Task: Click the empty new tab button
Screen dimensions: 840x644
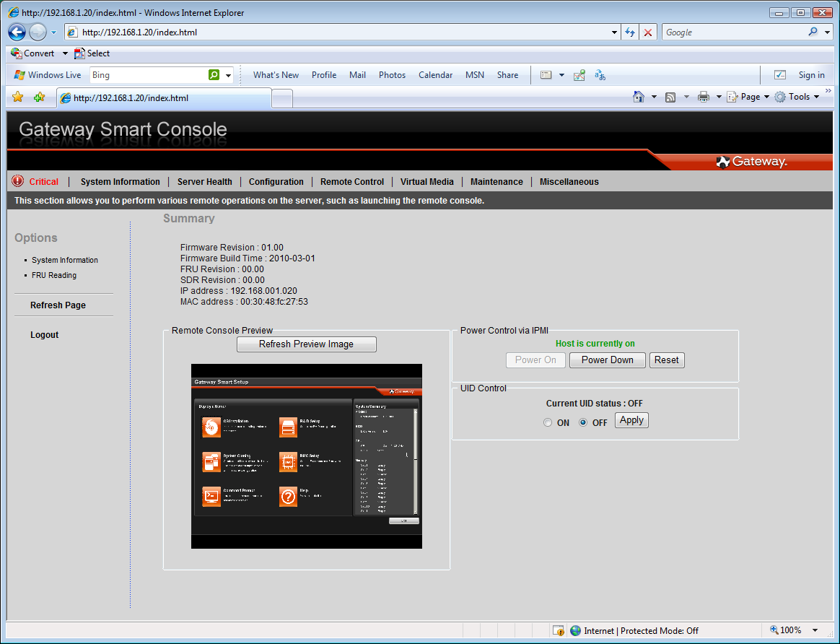Action: (282, 99)
